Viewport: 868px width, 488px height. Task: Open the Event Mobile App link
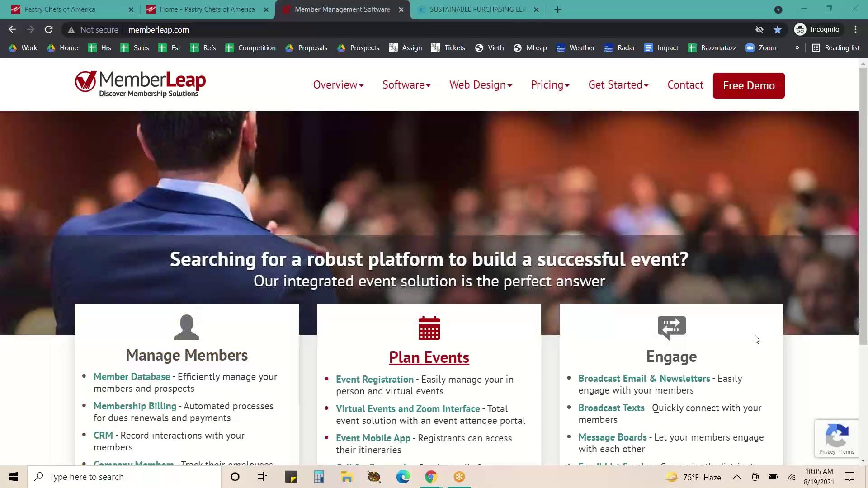point(373,438)
